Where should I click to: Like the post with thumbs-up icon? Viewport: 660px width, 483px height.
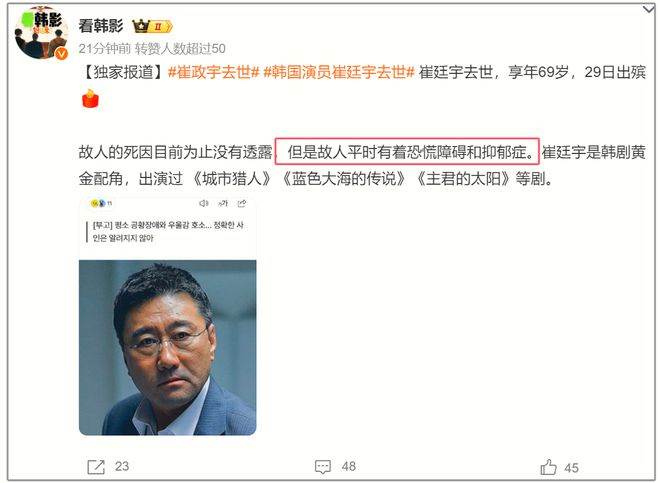point(548,467)
